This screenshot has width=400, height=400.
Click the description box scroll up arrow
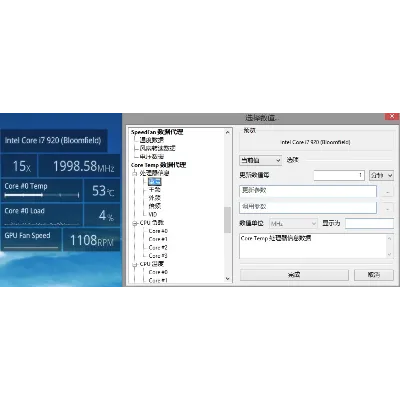tap(390, 238)
